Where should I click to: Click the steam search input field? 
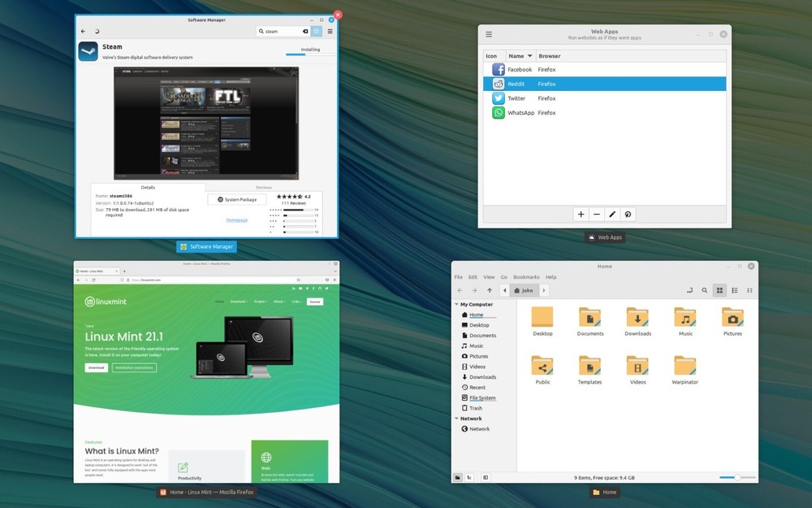280,31
